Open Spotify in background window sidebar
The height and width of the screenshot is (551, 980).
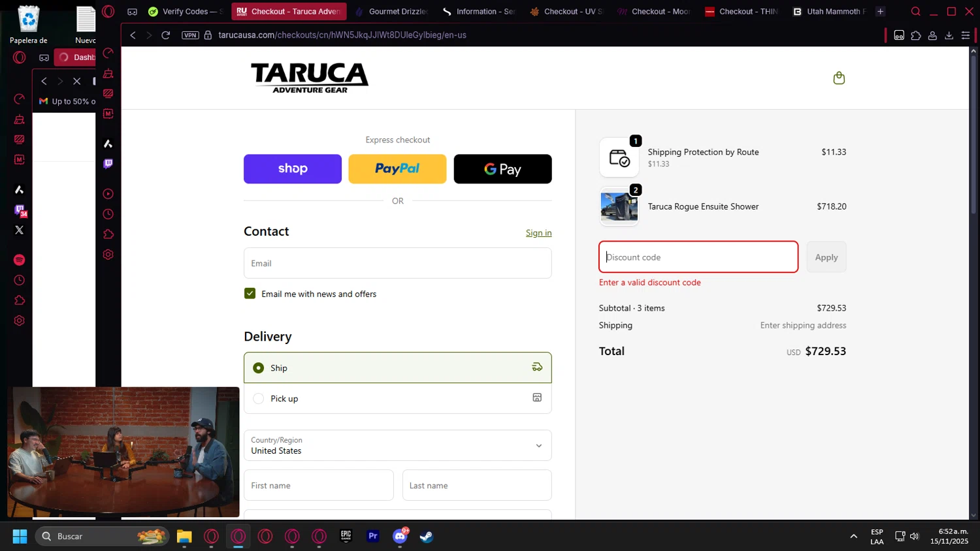[x=20, y=260]
